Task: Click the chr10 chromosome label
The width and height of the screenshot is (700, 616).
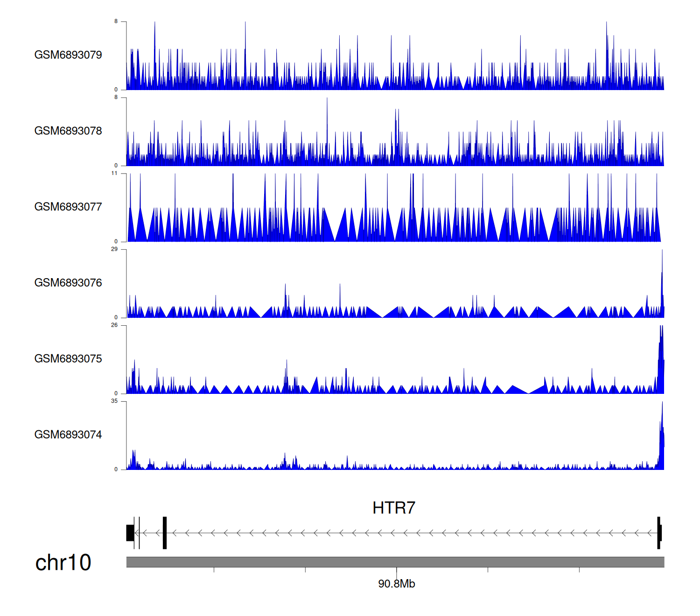Action: [63, 563]
